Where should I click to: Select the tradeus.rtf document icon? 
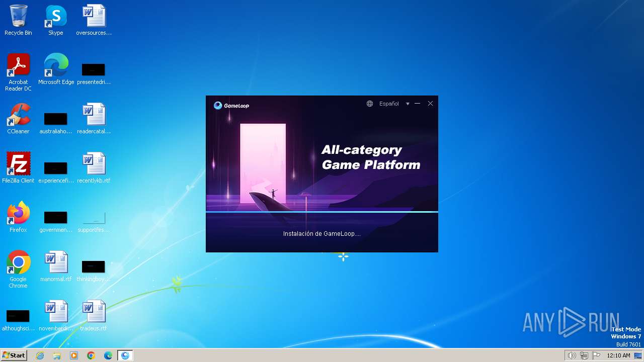coord(94,316)
